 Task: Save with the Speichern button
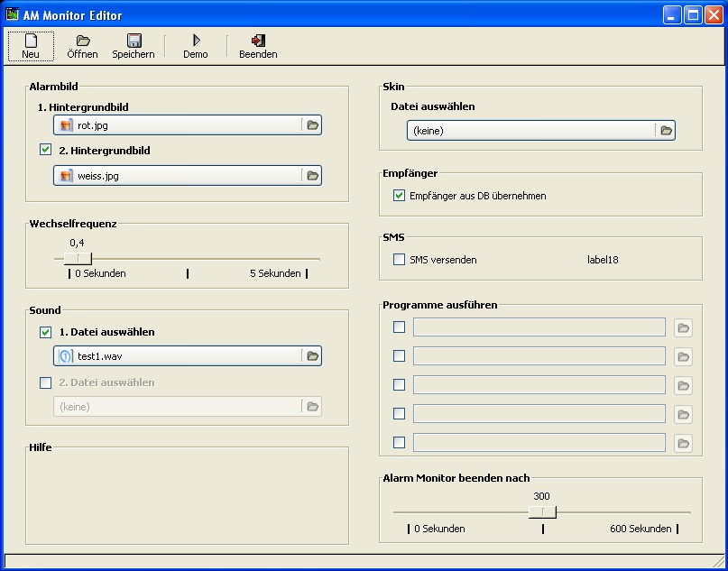tap(134, 46)
